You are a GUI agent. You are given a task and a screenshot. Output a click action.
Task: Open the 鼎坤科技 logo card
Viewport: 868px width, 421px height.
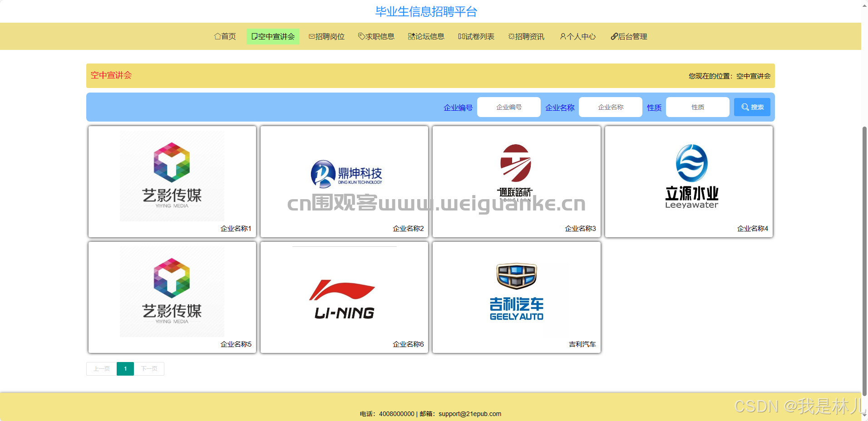(345, 181)
